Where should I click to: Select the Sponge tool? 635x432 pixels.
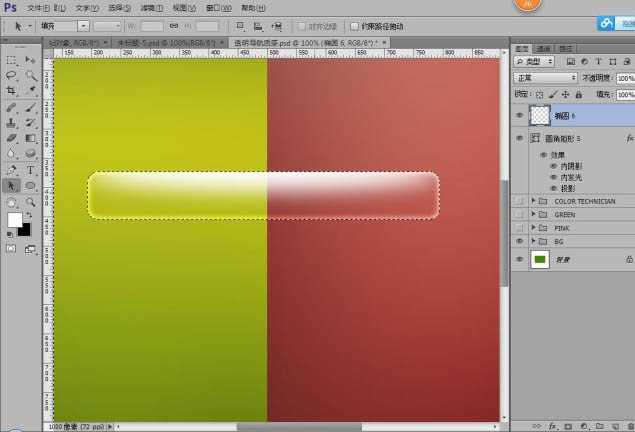(x=31, y=153)
